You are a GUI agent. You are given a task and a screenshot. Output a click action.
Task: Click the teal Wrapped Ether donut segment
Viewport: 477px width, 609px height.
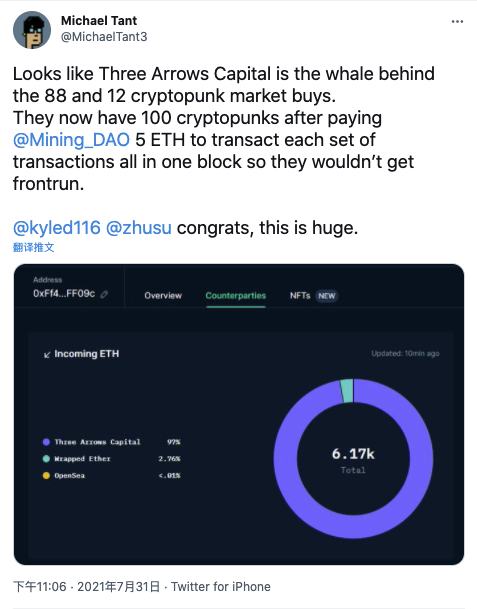pos(347,391)
